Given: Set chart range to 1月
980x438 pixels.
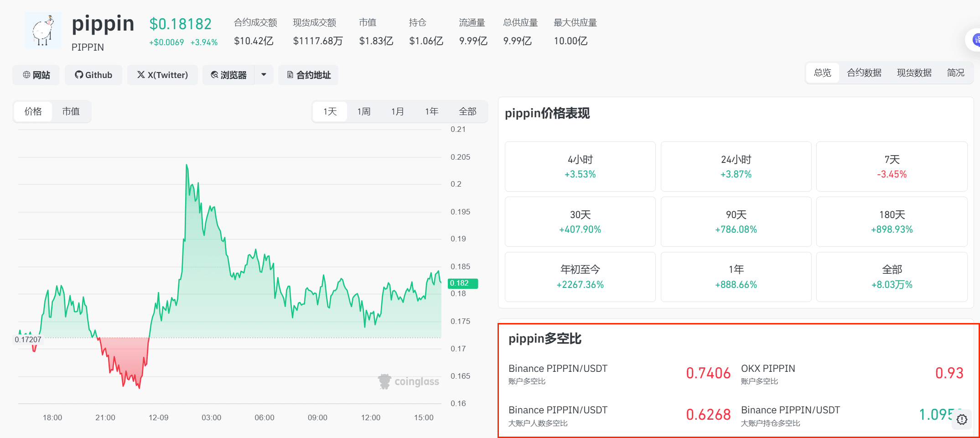Looking at the screenshot, I should tap(398, 111).
